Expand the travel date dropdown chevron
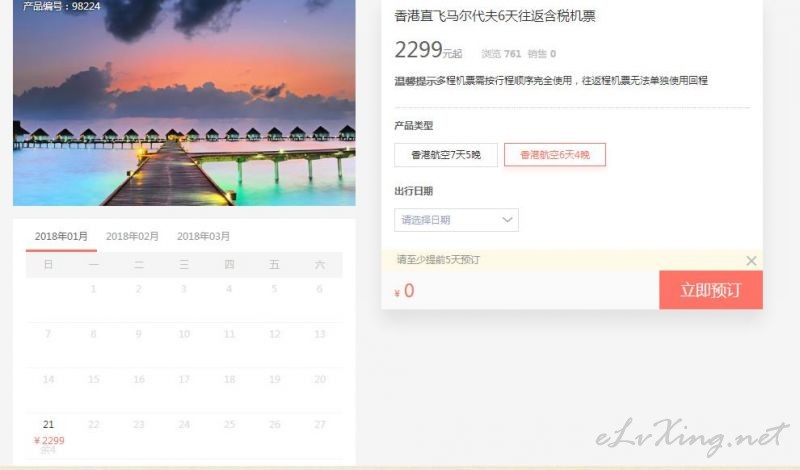 [507, 220]
